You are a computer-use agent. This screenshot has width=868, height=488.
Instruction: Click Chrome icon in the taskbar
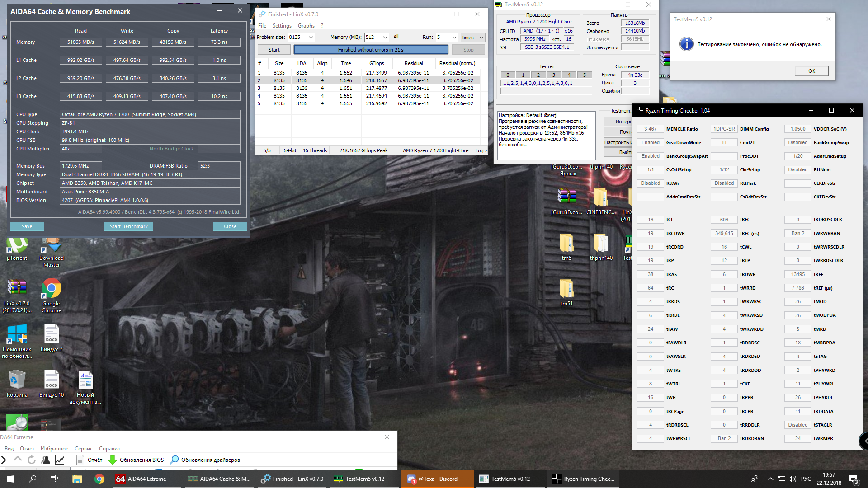pos(99,479)
